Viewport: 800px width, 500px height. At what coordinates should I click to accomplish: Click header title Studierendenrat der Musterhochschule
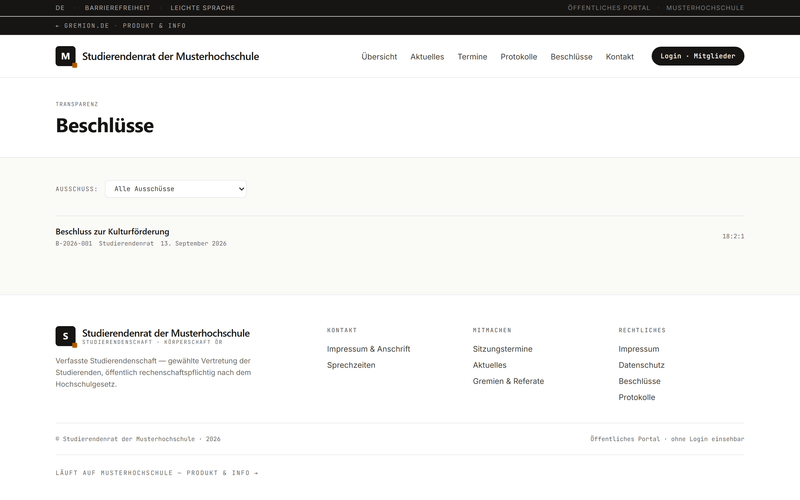[170, 56]
